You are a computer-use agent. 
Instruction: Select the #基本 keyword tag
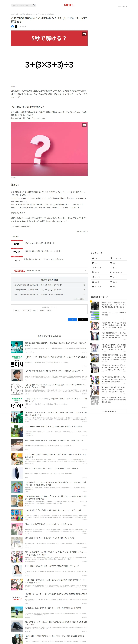[x=35, y=311]
